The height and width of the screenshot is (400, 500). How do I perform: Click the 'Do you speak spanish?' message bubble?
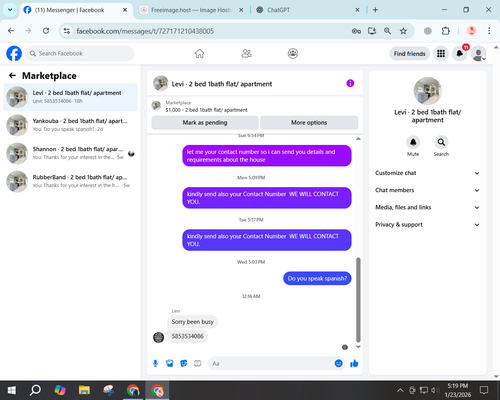point(317,278)
